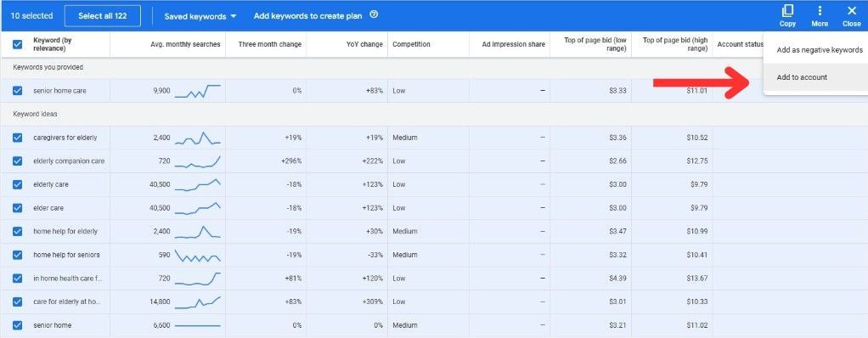
Task: Click the Keywords you provided section label
Action: [48, 67]
